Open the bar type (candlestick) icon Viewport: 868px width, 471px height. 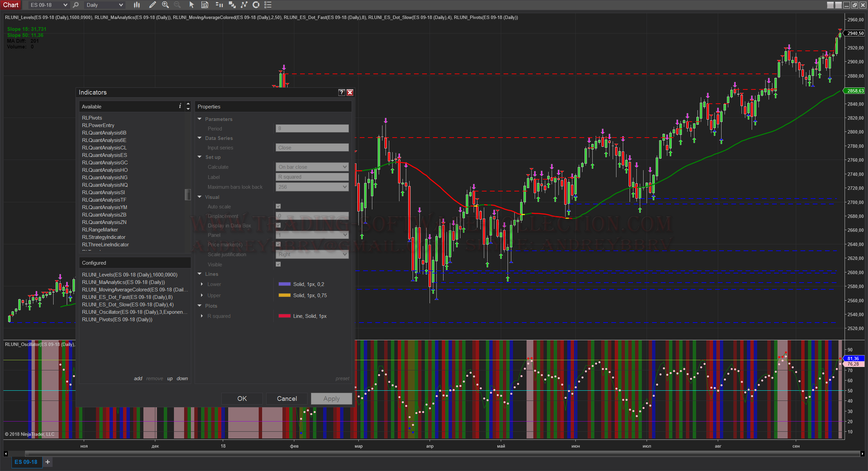pyautogui.click(x=137, y=5)
